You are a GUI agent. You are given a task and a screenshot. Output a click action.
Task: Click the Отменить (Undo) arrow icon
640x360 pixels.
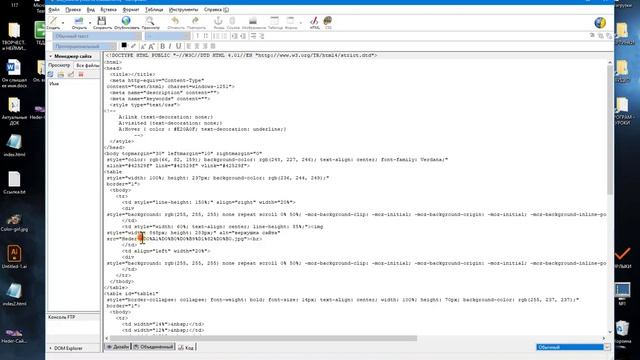[x=175, y=21]
